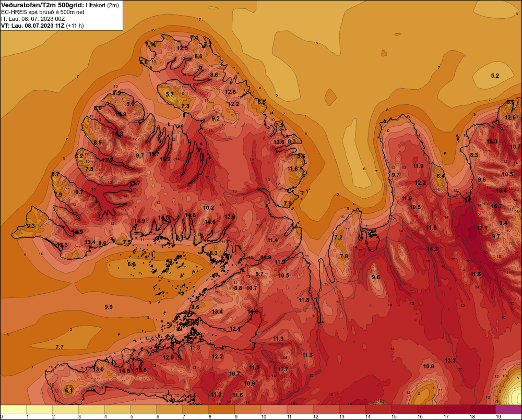Click the 16.4 temperature label
This screenshot has height=420, width=522.
coord(501,191)
